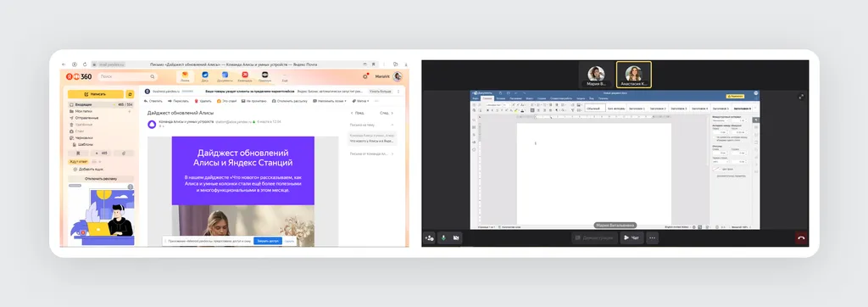
Task: Open the Документы service icon
Action: coord(225,76)
